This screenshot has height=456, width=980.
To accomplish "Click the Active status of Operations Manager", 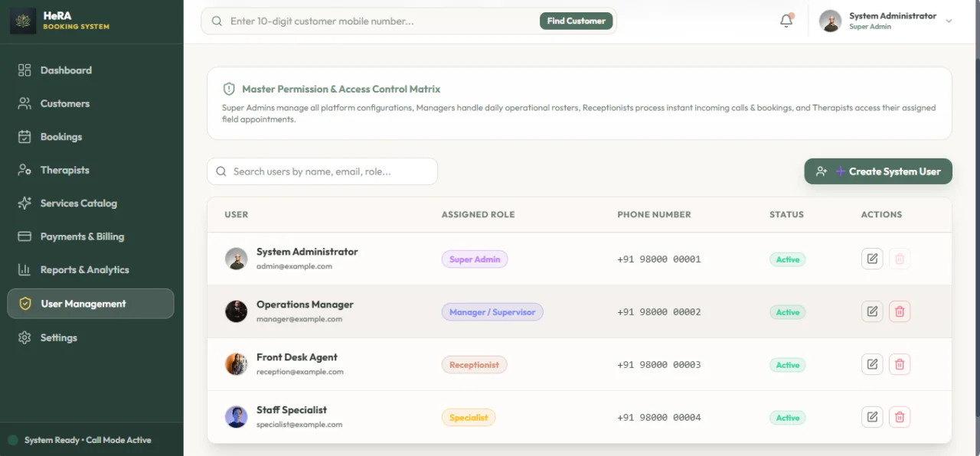I will click(788, 312).
